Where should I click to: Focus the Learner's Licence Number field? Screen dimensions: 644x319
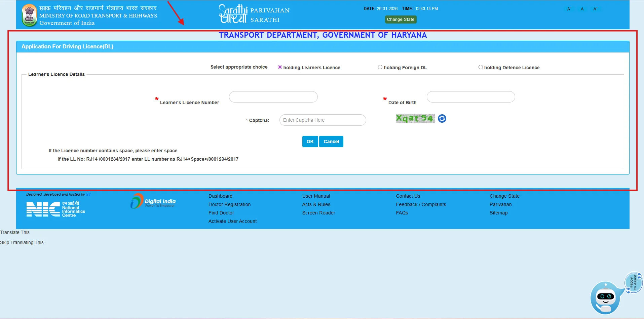273,97
